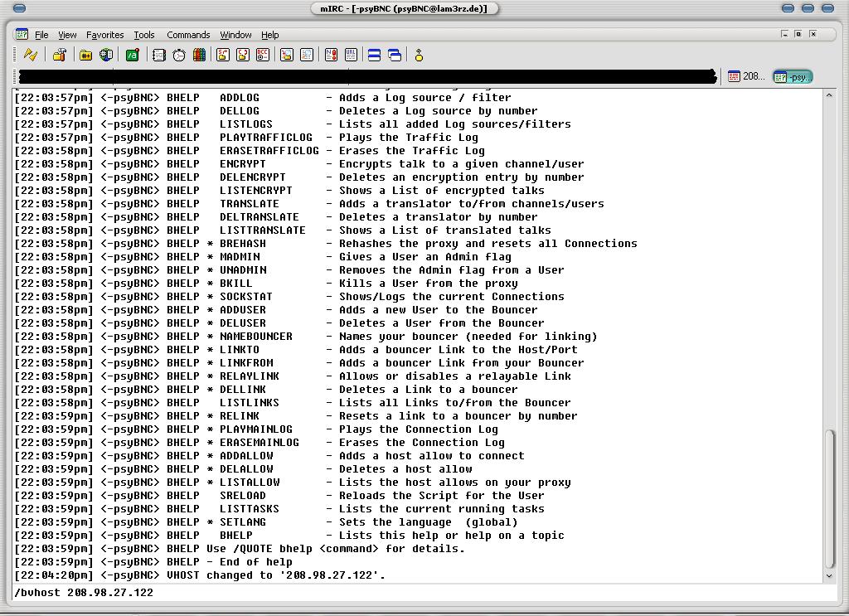Open the Colors crayons toolbar icon
The width and height of the screenshot is (849, 616).
[199, 55]
